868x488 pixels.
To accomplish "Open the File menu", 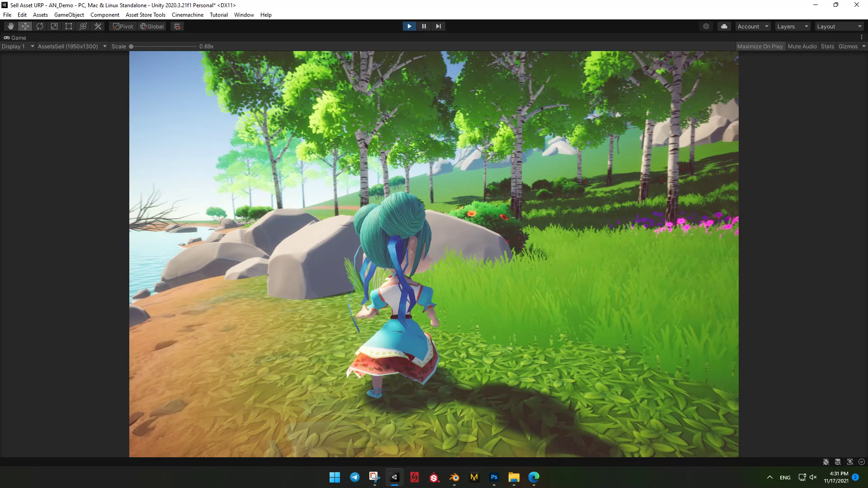I will coord(7,14).
